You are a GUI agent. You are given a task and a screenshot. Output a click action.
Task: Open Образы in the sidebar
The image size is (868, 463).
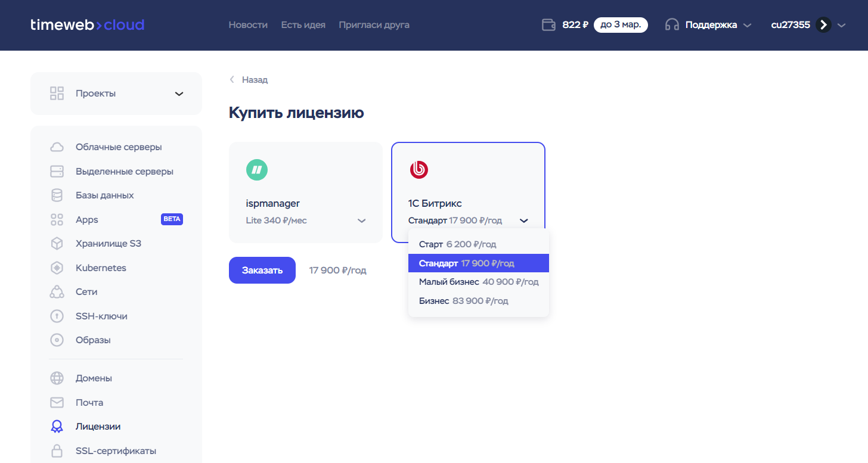click(93, 340)
